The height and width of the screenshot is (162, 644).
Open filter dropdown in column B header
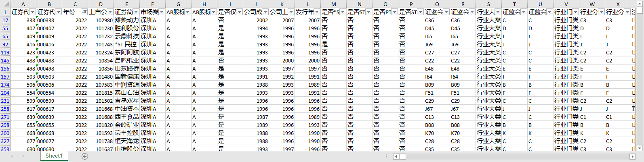point(58,12)
